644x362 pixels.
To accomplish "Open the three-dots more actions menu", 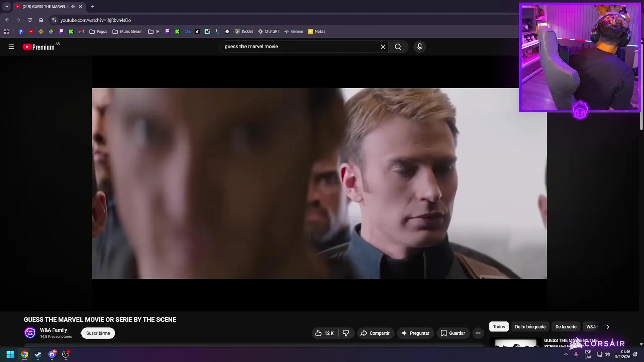I will [x=478, y=333].
